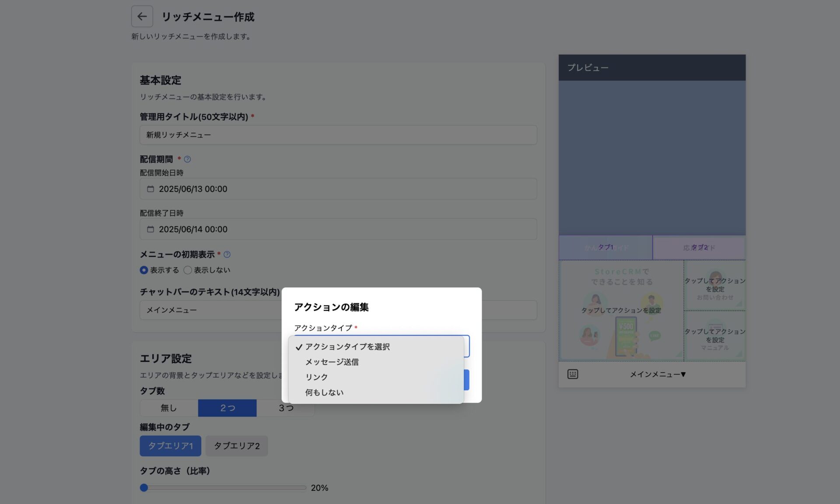Click タブ1 in the preview
Screen dimensions: 840x504
pos(605,248)
